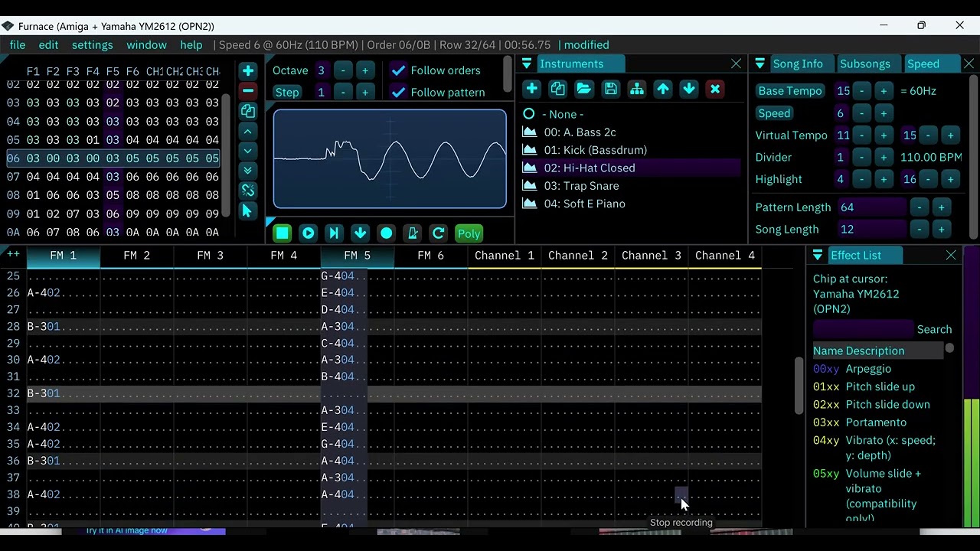Increase Base Tempo with plus

pos(884,91)
